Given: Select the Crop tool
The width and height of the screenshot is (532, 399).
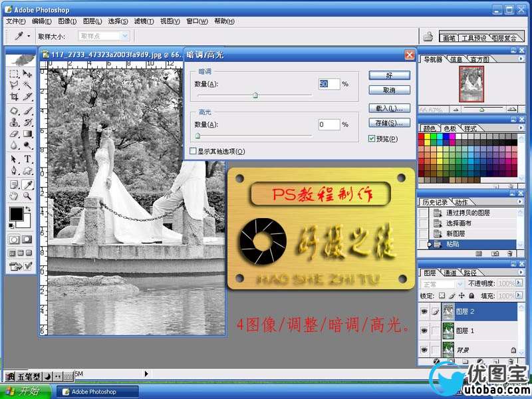Looking at the screenshot, I should coord(13,97).
